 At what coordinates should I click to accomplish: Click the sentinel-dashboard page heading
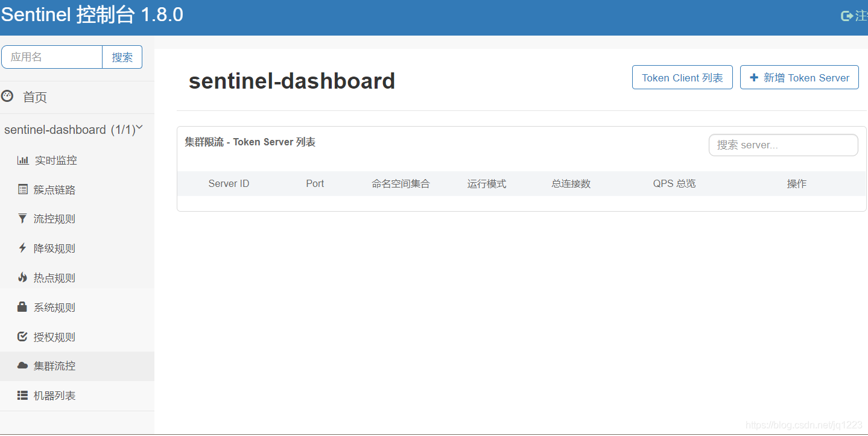click(292, 81)
